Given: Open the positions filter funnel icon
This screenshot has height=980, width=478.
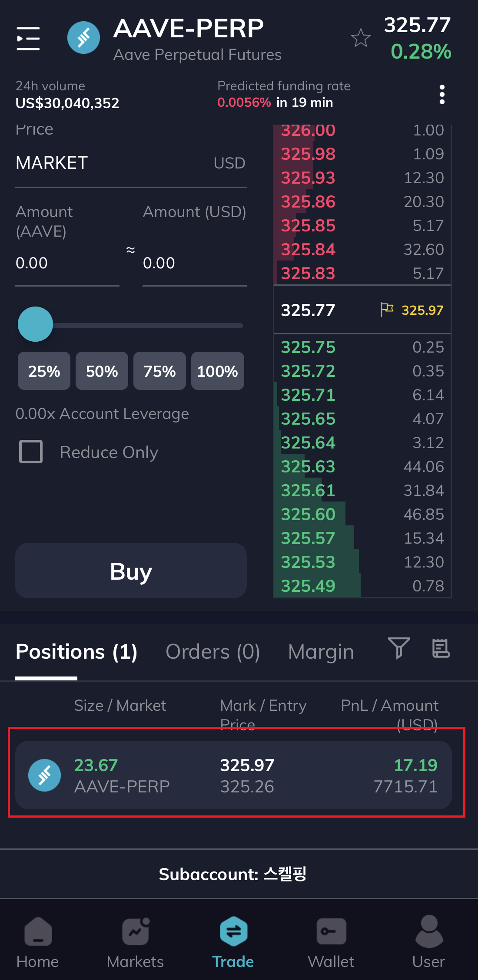Looking at the screenshot, I should [399, 648].
